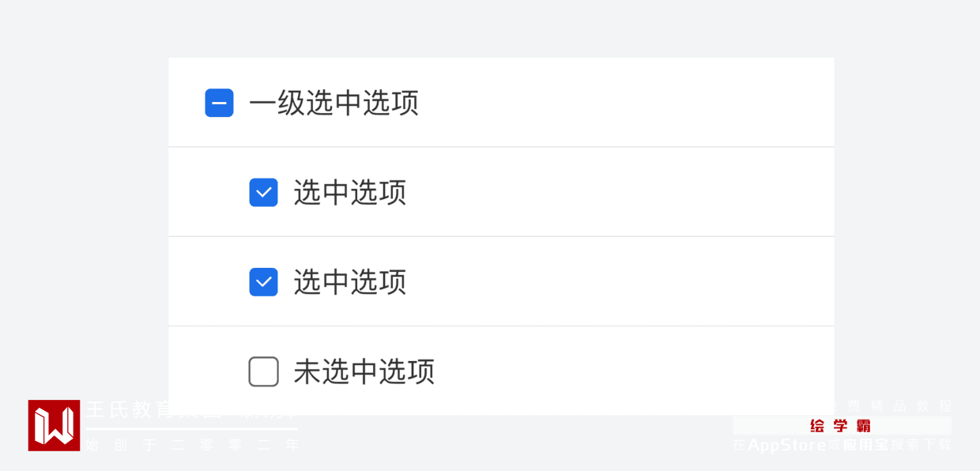Click the 王氏教育集团 watermark text
The width and height of the screenshot is (980, 471).
tap(126, 409)
